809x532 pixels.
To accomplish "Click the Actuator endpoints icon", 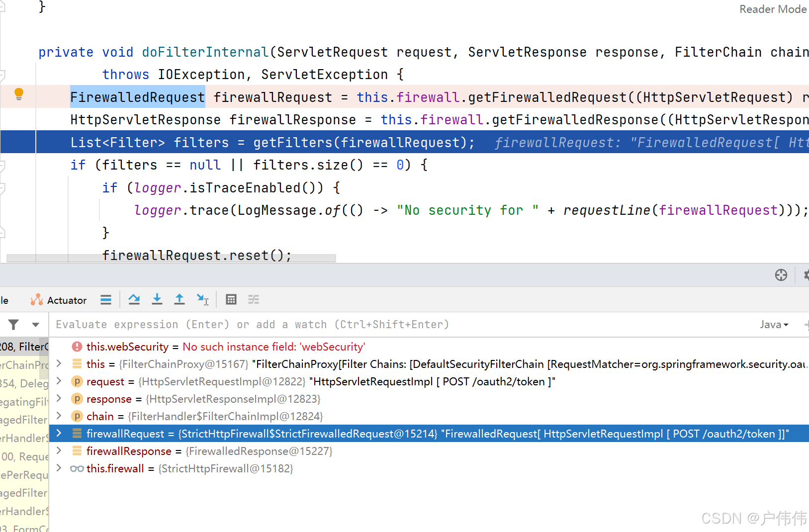I will 36,299.
